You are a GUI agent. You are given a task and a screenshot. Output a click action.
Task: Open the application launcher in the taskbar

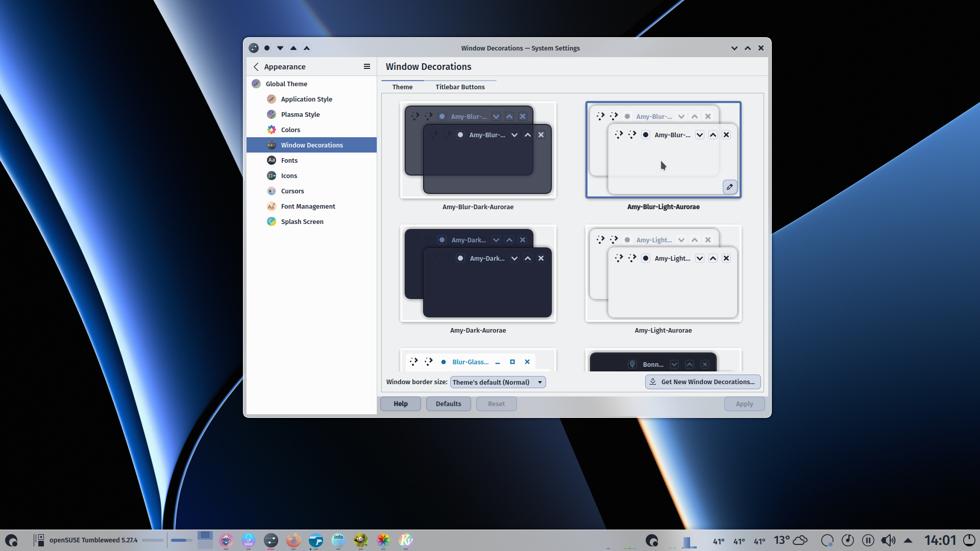point(11,540)
